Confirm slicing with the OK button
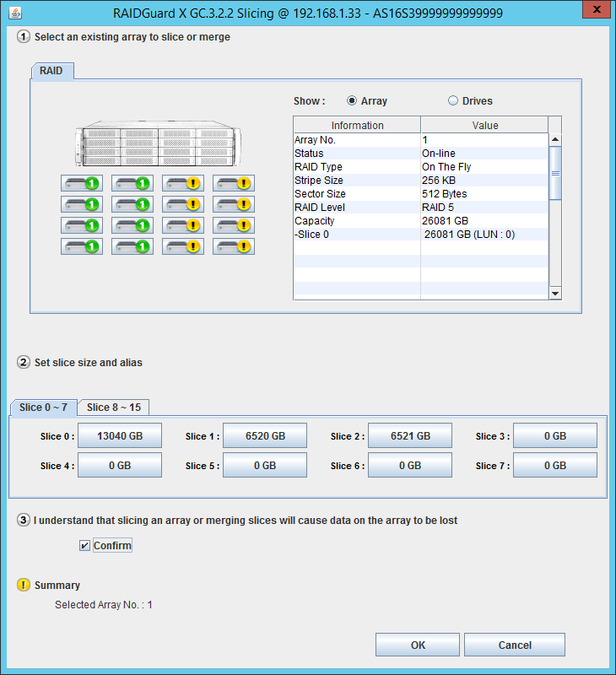 [418, 645]
